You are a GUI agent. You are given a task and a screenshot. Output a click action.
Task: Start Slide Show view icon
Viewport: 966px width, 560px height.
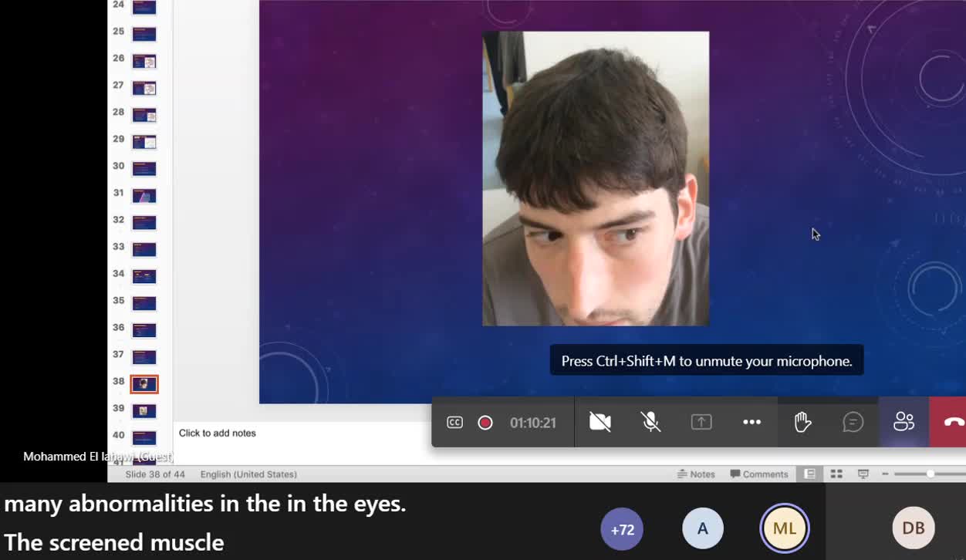(863, 474)
